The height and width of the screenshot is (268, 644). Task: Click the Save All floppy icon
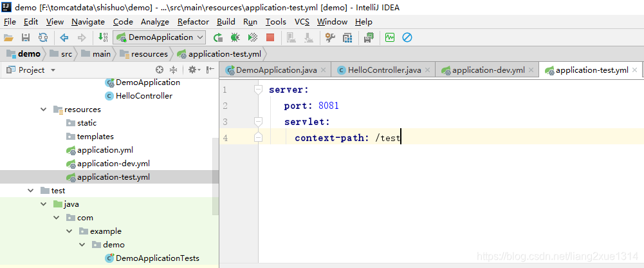click(x=26, y=38)
